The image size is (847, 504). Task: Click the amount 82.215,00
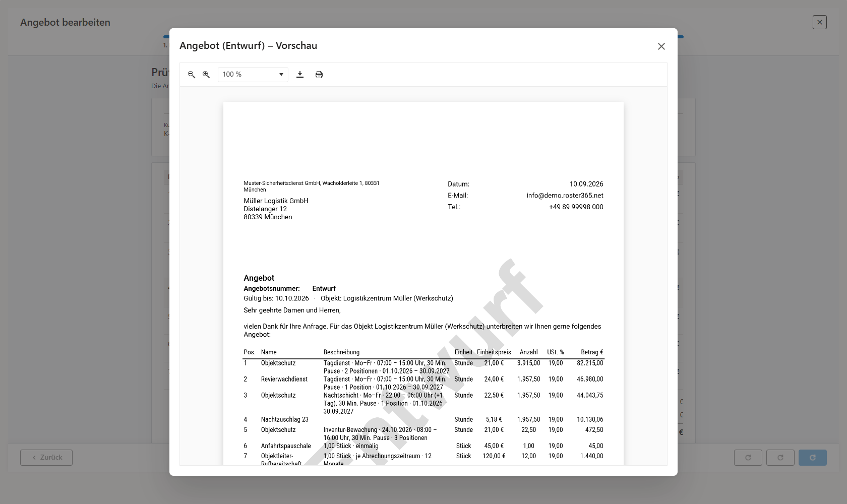[590, 363]
